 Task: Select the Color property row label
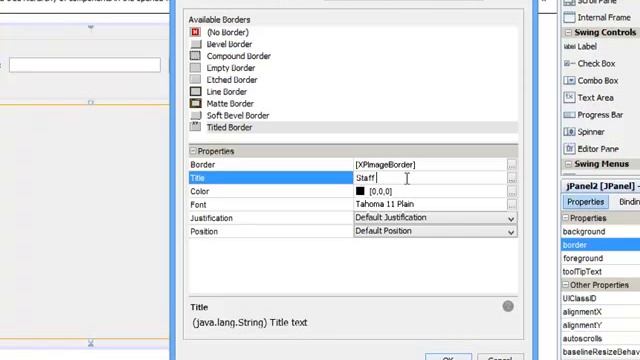271,191
